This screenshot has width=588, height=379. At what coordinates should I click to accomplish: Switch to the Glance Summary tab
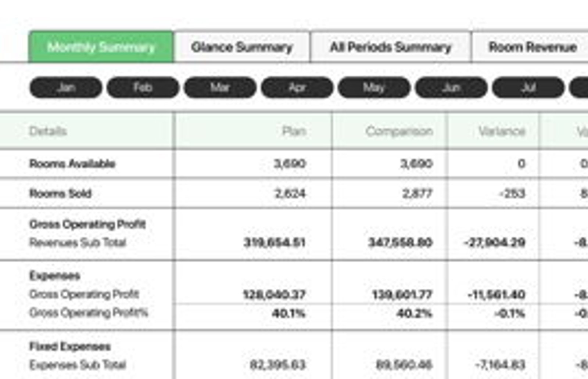(242, 47)
